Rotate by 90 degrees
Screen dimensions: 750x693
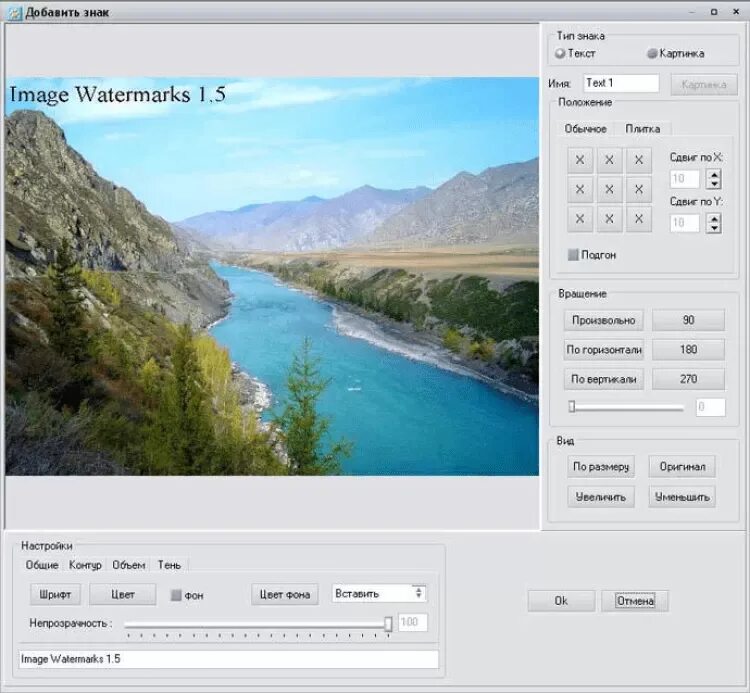coord(688,320)
